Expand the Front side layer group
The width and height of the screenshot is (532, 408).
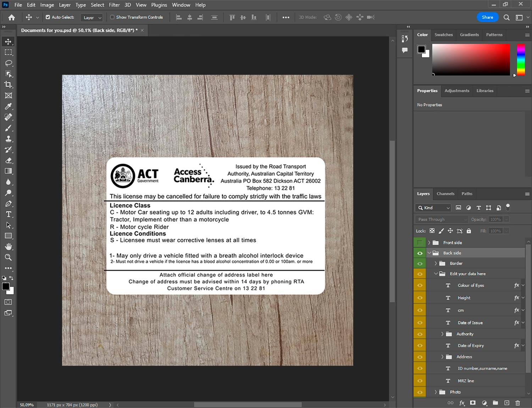tap(429, 243)
